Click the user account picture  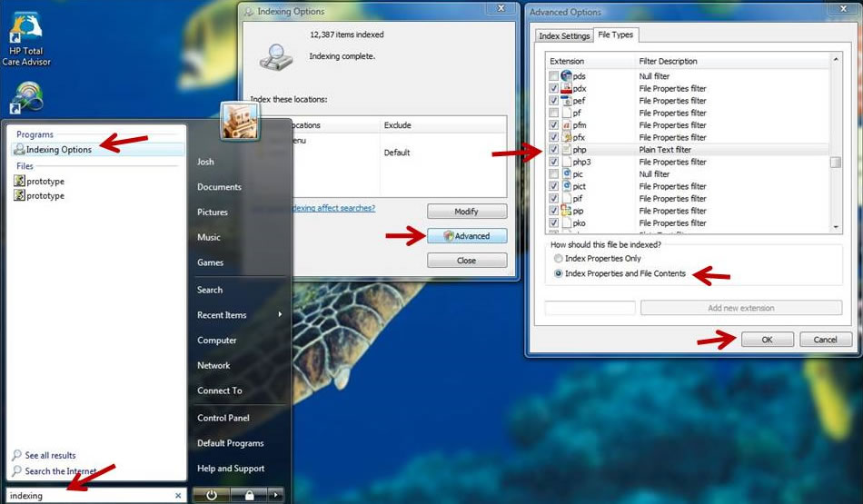(240, 122)
